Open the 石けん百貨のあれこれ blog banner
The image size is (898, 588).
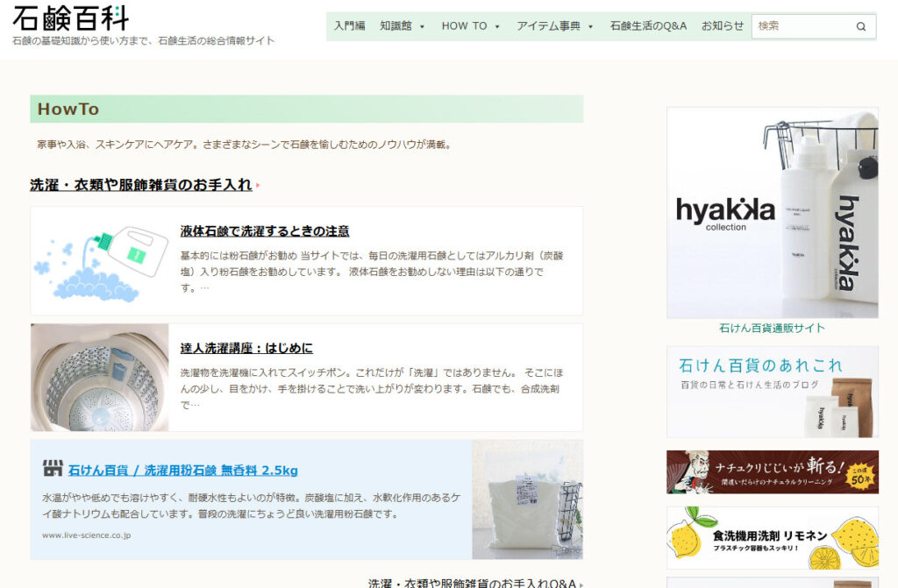[x=772, y=392]
